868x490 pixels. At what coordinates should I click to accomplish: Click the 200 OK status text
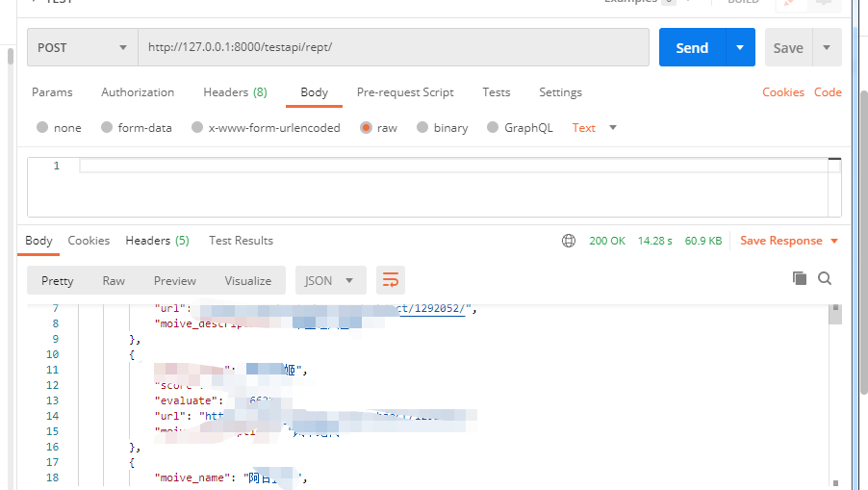tap(607, 241)
